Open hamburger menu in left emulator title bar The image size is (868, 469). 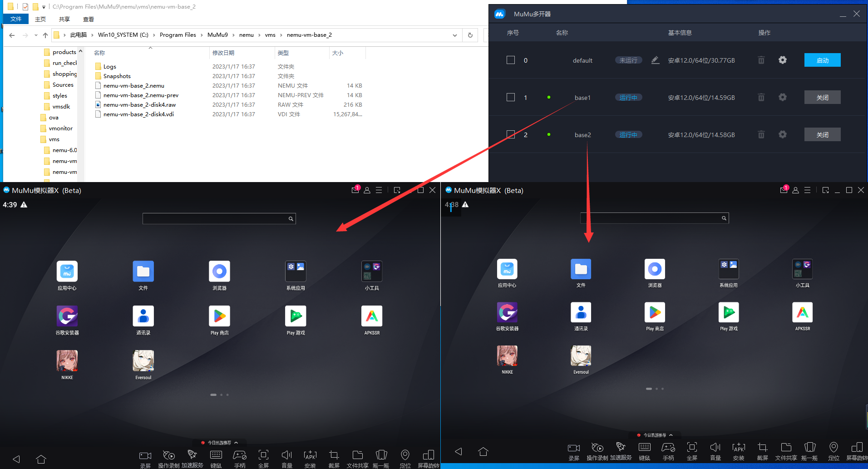(x=379, y=190)
